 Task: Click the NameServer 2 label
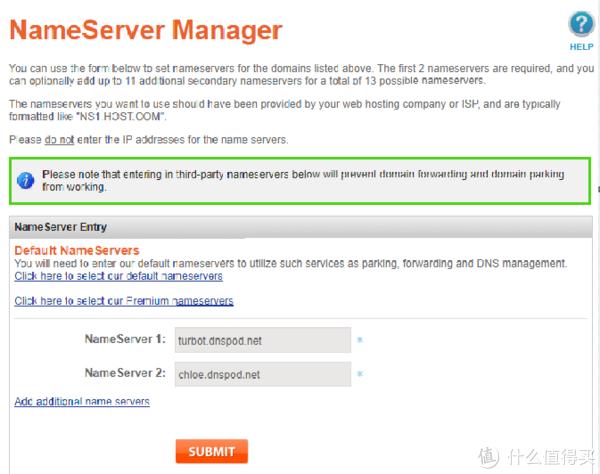click(125, 373)
